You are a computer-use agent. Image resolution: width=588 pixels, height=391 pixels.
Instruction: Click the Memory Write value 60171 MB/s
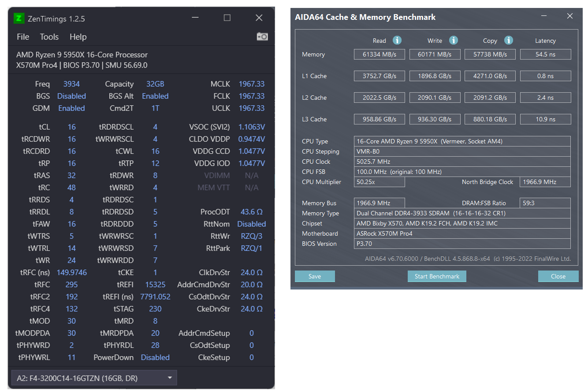pyautogui.click(x=435, y=54)
